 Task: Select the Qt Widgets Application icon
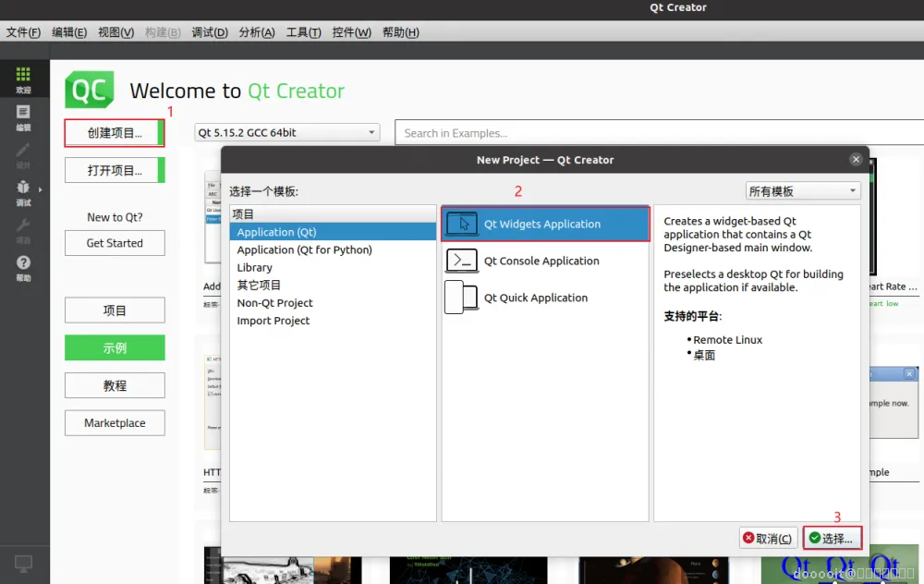(462, 224)
